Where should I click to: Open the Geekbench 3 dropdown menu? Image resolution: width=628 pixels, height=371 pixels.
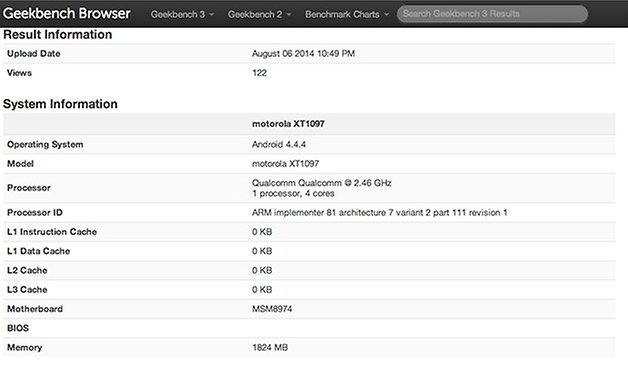182,14
